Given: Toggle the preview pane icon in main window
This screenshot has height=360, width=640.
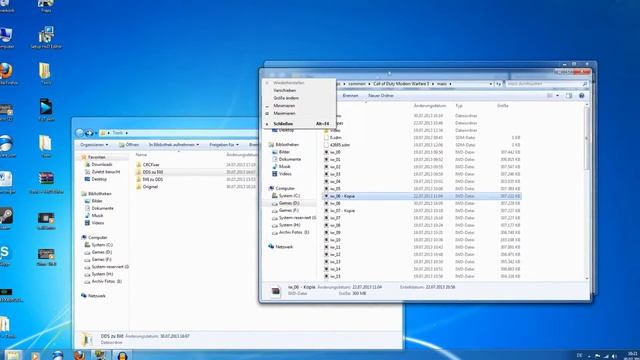Looking at the screenshot, I should click(x=569, y=96).
